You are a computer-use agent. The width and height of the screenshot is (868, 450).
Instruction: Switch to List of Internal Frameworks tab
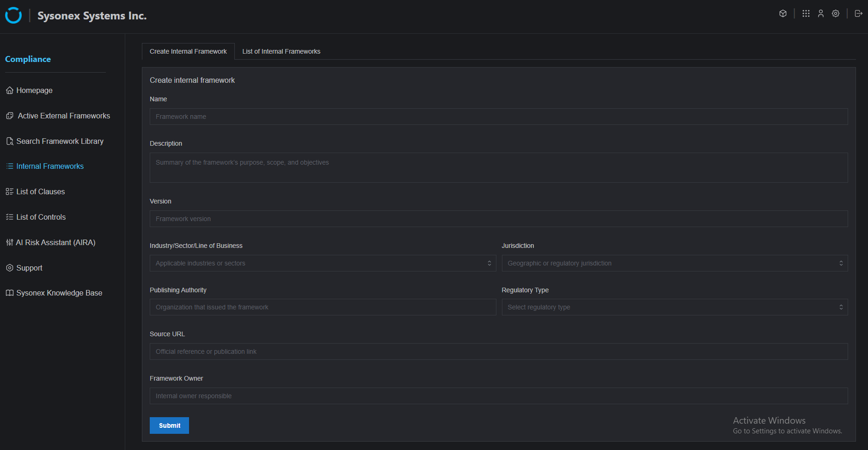pyautogui.click(x=281, y=51)
